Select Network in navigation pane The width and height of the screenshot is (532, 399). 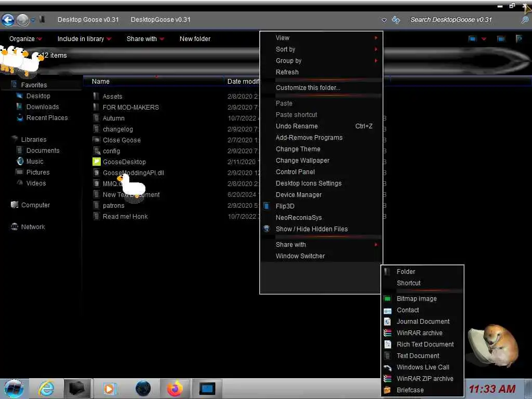click(x=33, y=227)
